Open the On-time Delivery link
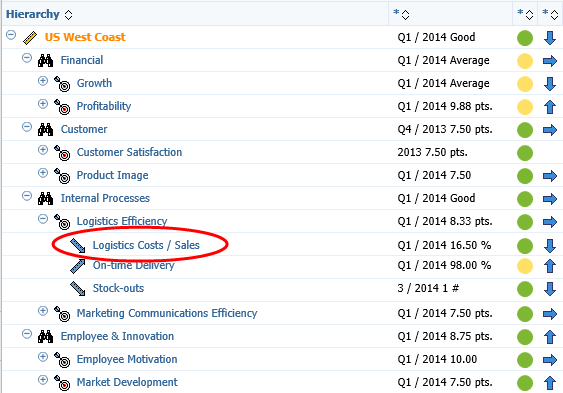Image resolution: width=563 pixels, height=393 pixels. pyautogui.click(x=134, y=265)
